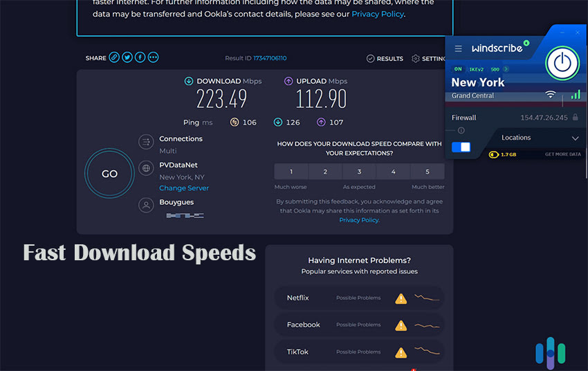588x371 pixels.
Task: Share result on Twitter
Action: [x=127, y=57]
